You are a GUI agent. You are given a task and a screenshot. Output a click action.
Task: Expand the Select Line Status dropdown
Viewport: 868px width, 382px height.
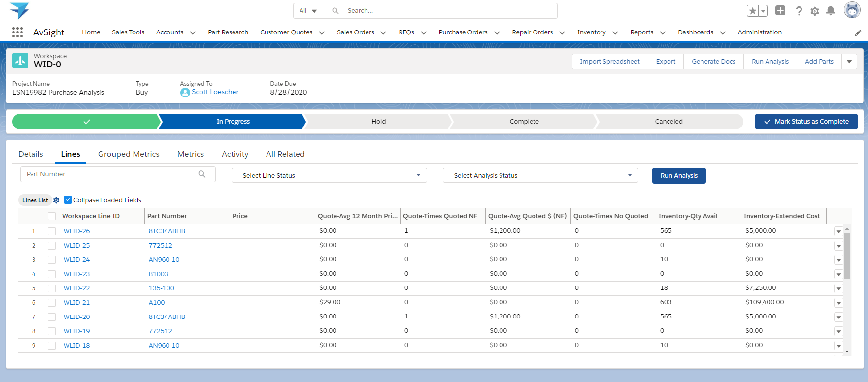coord(329,176)
